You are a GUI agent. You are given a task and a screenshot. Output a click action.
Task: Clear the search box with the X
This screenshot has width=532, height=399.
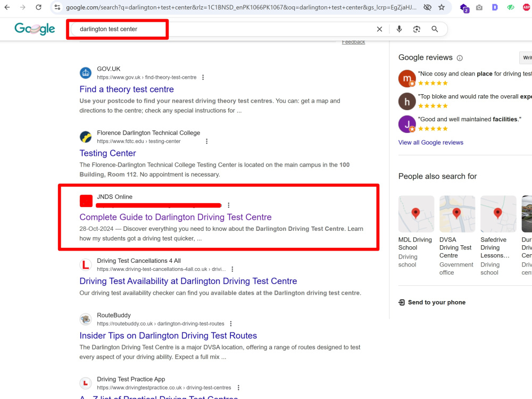coord(379,29)
